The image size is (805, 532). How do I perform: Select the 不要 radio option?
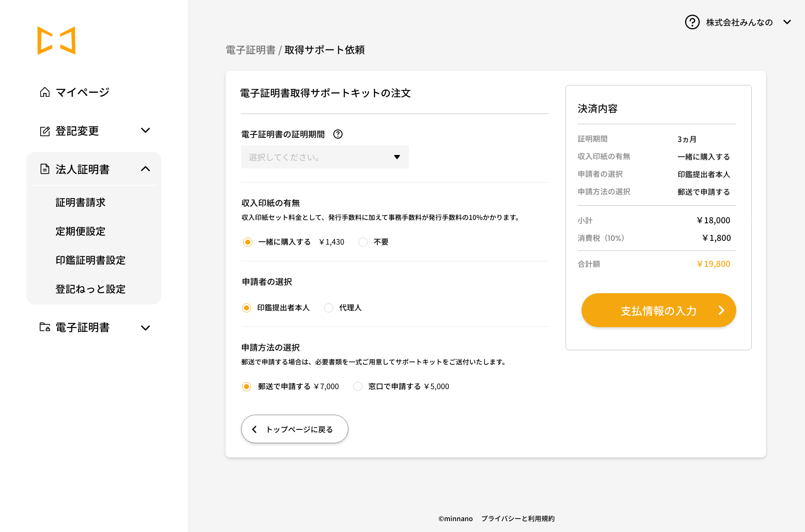point(363,242)
